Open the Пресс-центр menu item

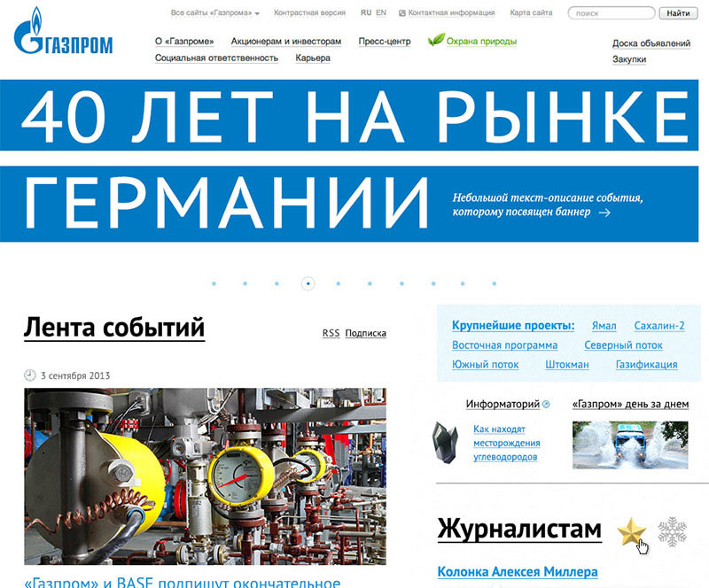click(x=385, y=42)
